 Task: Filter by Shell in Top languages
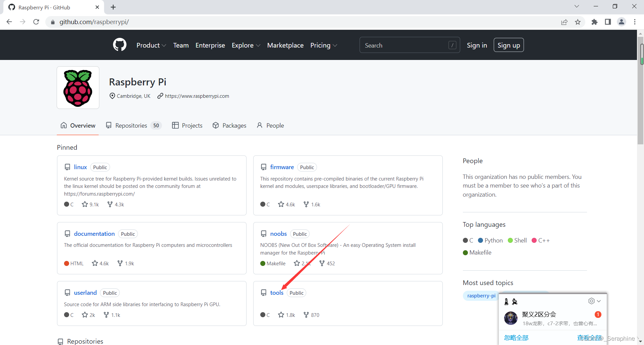[517, 240]
